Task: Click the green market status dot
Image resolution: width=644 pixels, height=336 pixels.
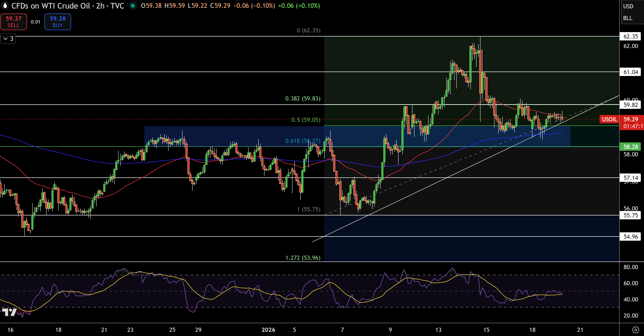Action: (x=133, y=5)
